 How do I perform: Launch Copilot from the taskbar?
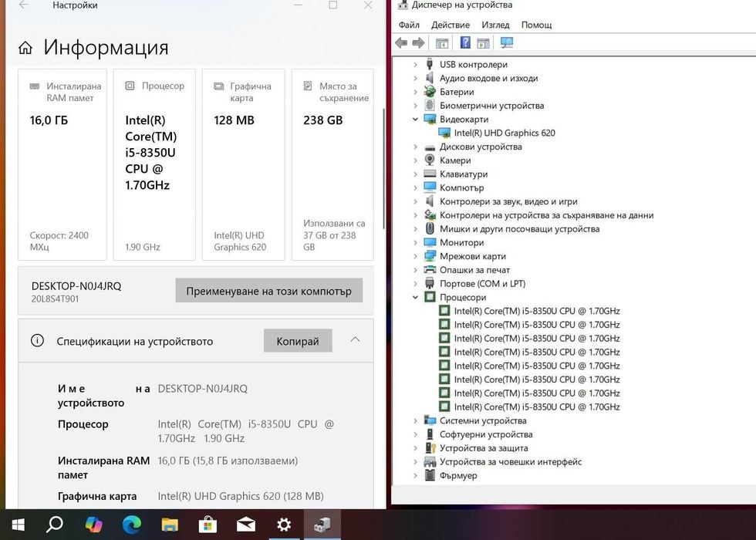[93, 525]
